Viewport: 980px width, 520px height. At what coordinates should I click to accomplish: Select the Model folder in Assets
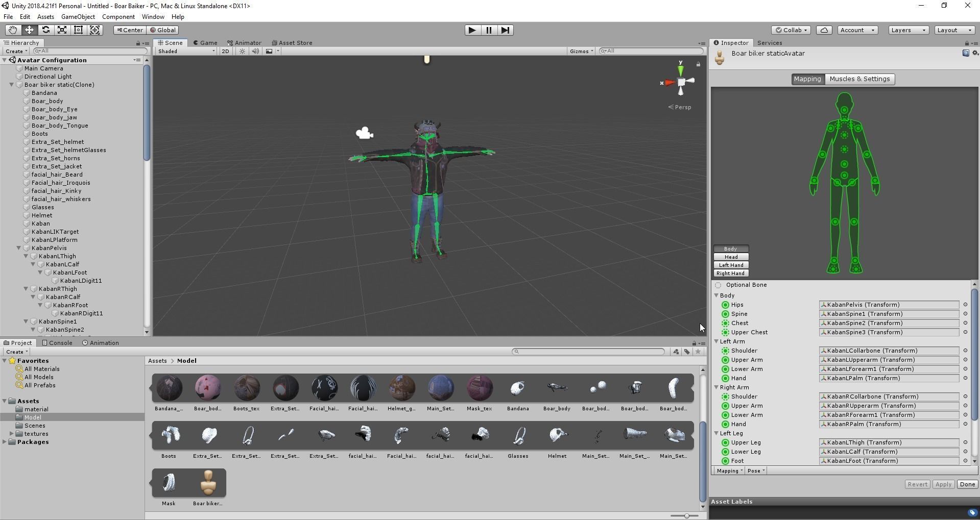pos(33,417)
